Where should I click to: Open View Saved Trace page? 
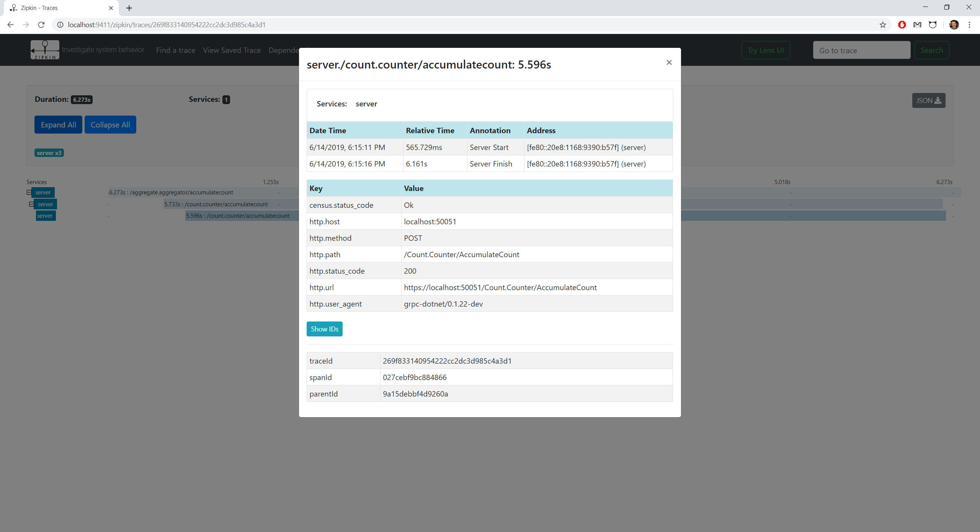(232, 50)
